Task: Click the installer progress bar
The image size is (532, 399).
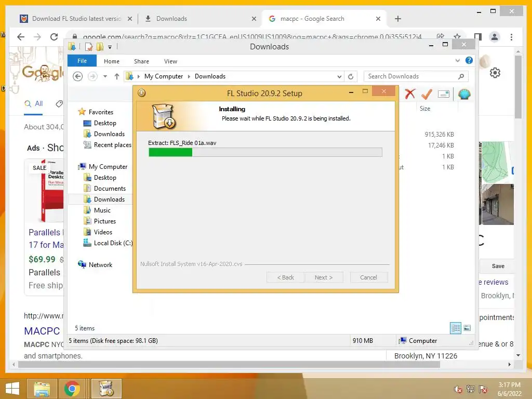Action: click(265, 152)
